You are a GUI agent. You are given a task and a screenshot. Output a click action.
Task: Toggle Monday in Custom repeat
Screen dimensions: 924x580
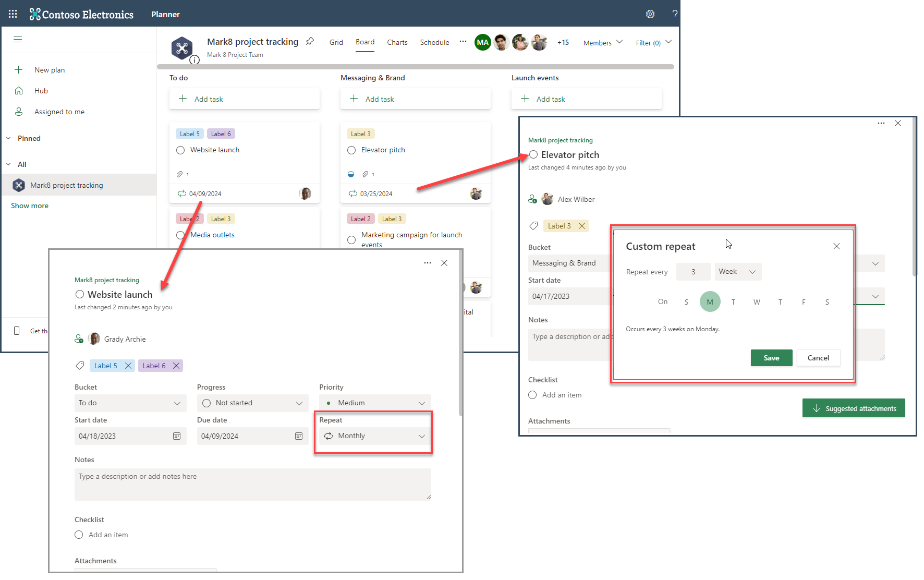(710, 302)
